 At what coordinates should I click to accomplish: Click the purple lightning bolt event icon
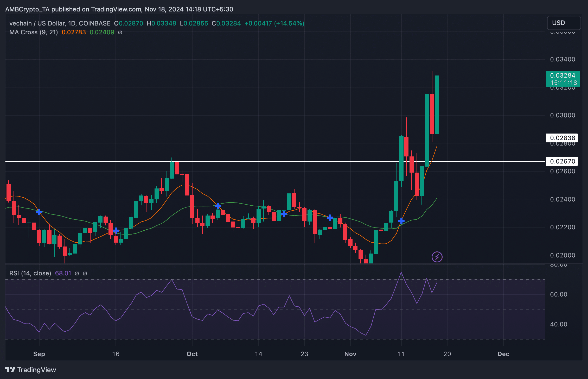point(437,257)
